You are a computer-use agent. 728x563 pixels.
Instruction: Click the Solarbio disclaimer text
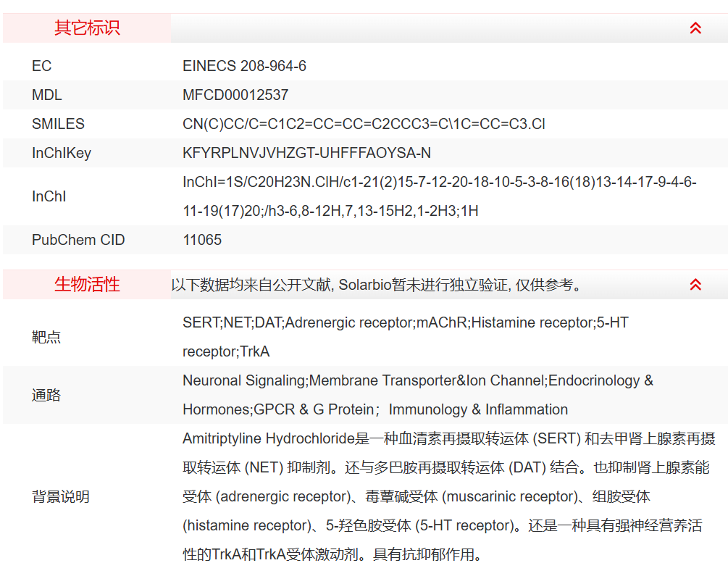[377, 285]
